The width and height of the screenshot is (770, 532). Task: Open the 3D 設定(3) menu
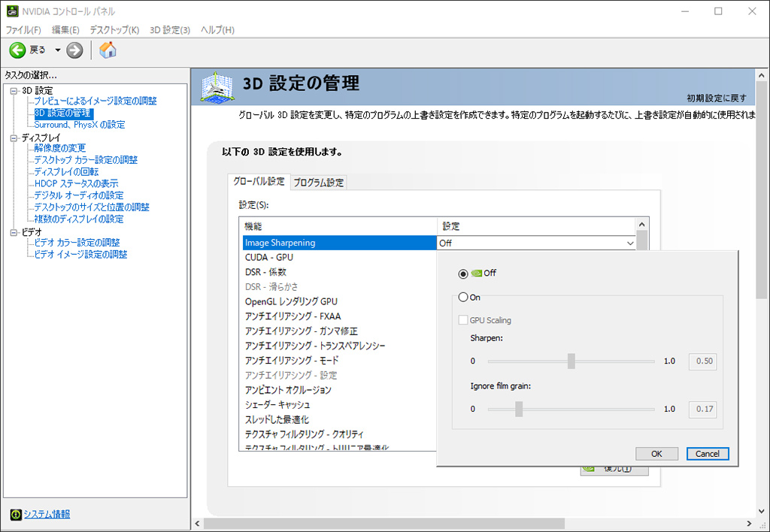point(170,30)
